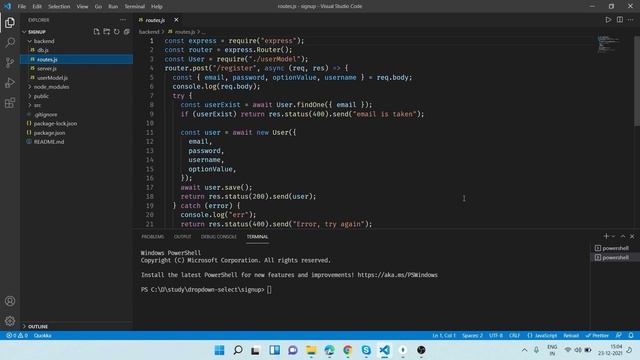Viewport: 640px width, 360px height.
Task: Open the Search view in activity bar
Action: tap(10, 42)
